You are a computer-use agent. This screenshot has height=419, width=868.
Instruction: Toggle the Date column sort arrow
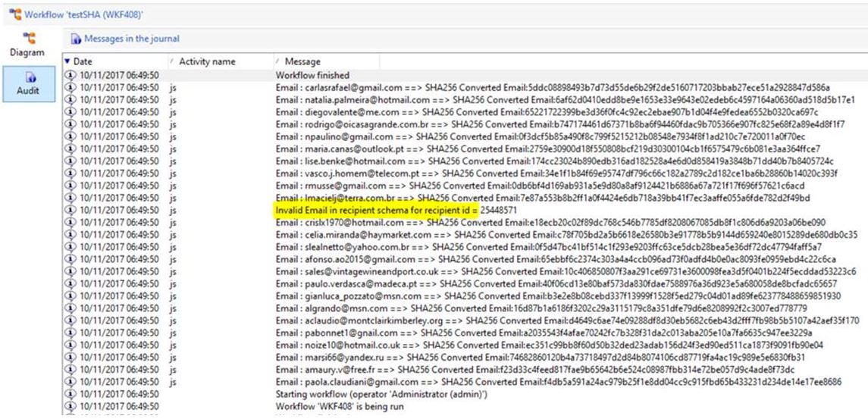click(67, 61)
